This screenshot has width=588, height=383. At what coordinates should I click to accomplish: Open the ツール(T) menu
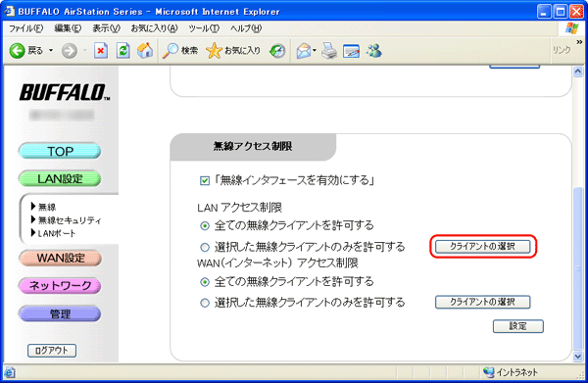(204, 28)
